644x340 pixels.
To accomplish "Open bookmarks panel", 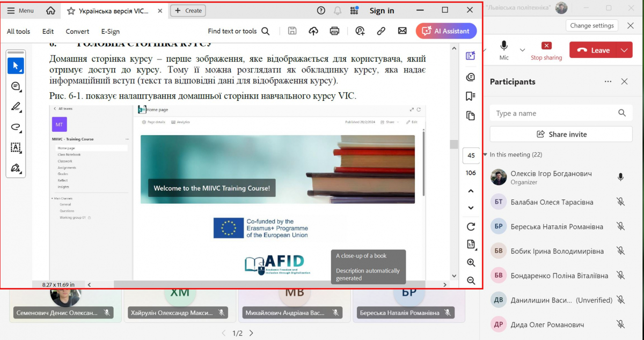I will point(471,95).
